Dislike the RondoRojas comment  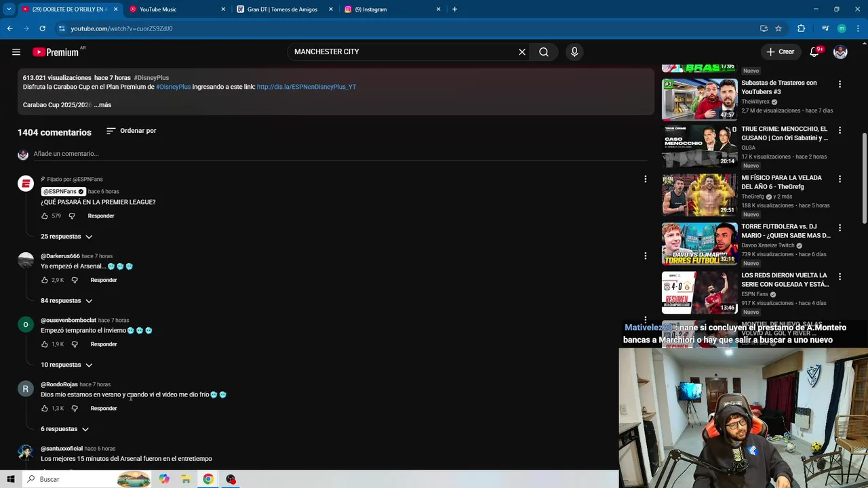[75, 409]
